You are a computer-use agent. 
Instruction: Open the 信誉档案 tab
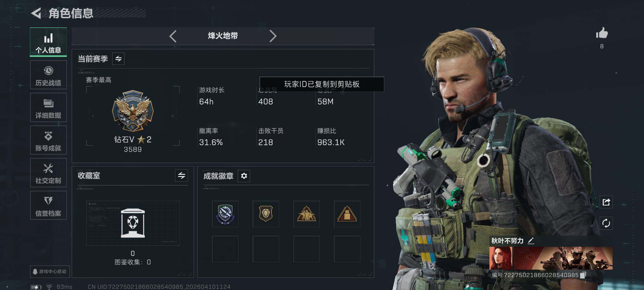click(48, 205)
